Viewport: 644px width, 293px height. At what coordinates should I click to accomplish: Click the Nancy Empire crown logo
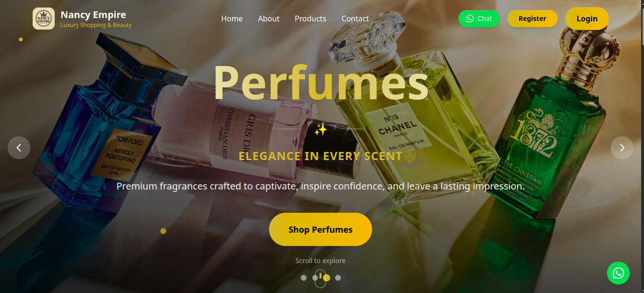click(44, 19)
